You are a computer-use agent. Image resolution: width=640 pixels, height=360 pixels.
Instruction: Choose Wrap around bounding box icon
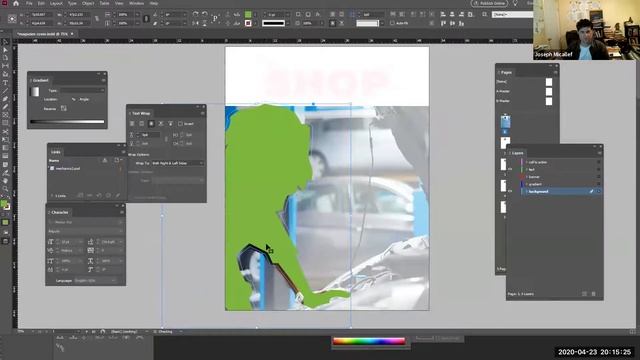[142, 124]
